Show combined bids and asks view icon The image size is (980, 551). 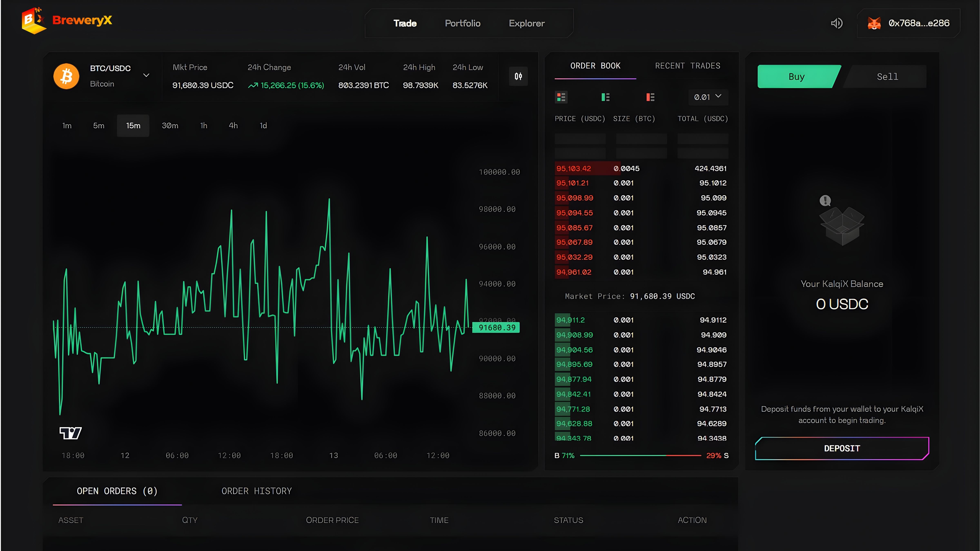click(561, 97)
